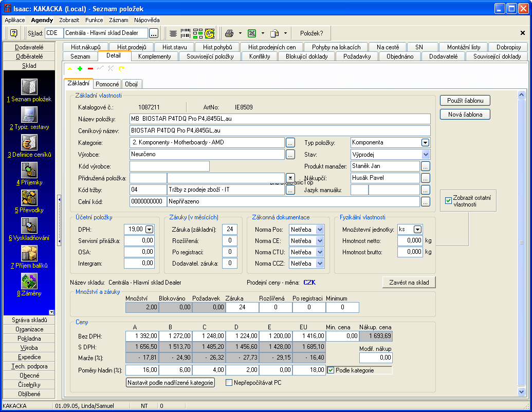This screenshot has width=532, height=412.
Task: Click Nastavit podle nadřízené kategorie button
Action: [x=170, y=382]
